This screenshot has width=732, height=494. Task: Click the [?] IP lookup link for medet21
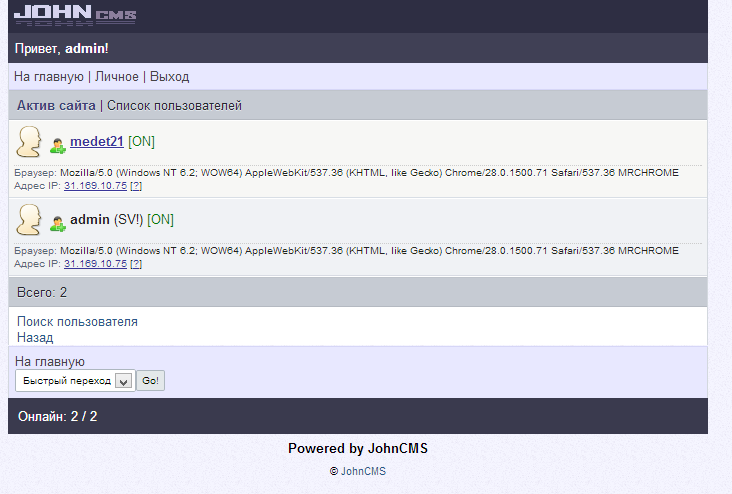tap(136, 186)
